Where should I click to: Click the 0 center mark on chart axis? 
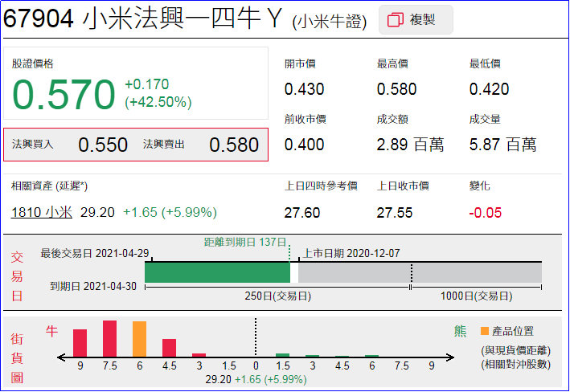point(256,365)
